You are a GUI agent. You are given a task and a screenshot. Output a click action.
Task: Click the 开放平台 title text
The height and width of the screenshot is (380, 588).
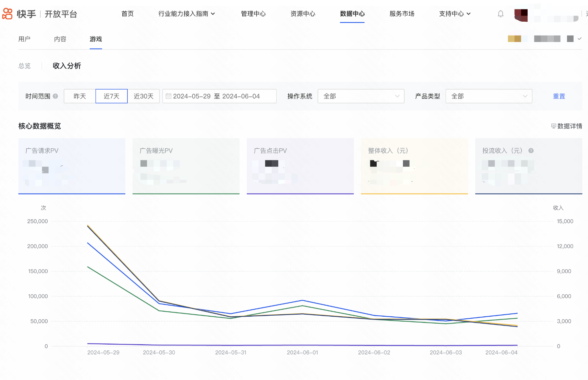pyautogui.click(x=61, y=14)
